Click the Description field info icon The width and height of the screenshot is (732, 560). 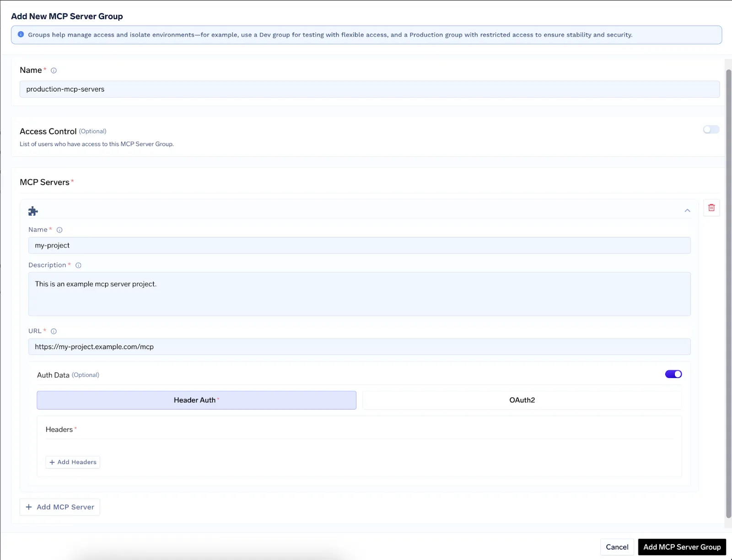78,265
